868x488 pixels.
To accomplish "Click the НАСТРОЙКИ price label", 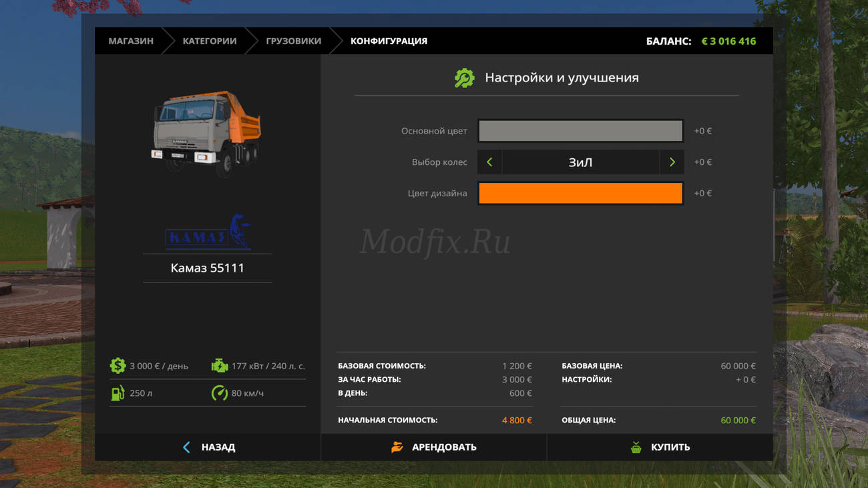I will click(587, 379).
